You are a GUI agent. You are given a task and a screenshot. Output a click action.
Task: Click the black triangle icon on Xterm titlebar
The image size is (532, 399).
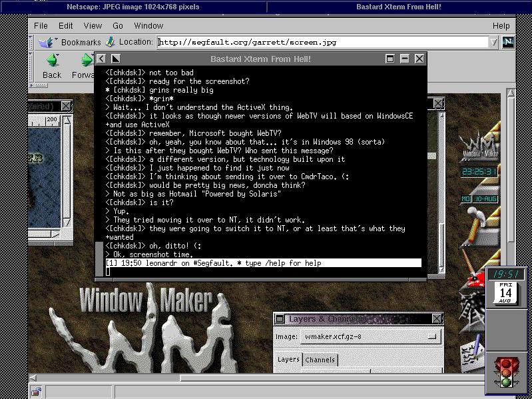[115, 59]
